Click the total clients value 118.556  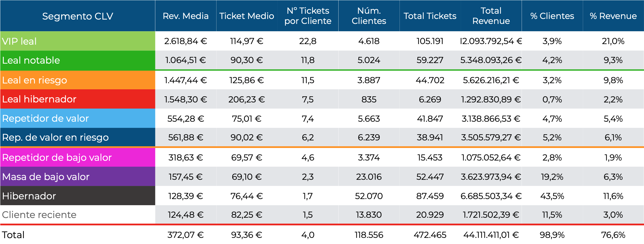point(369,235)
